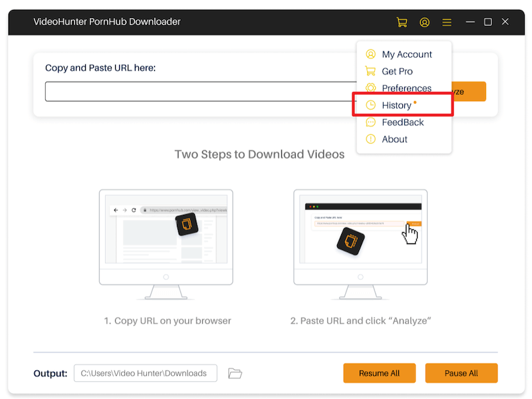
Task: Open the About menu entry
Action: [404, 139]
